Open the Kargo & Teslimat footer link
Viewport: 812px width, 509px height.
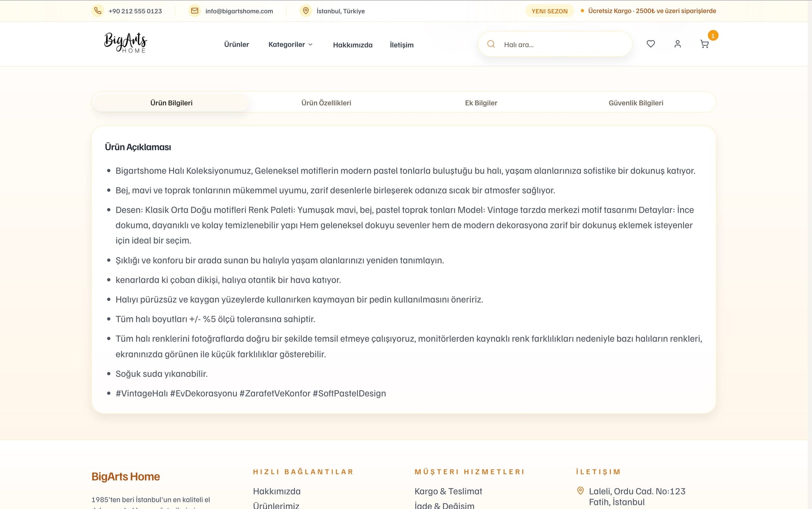448,491
